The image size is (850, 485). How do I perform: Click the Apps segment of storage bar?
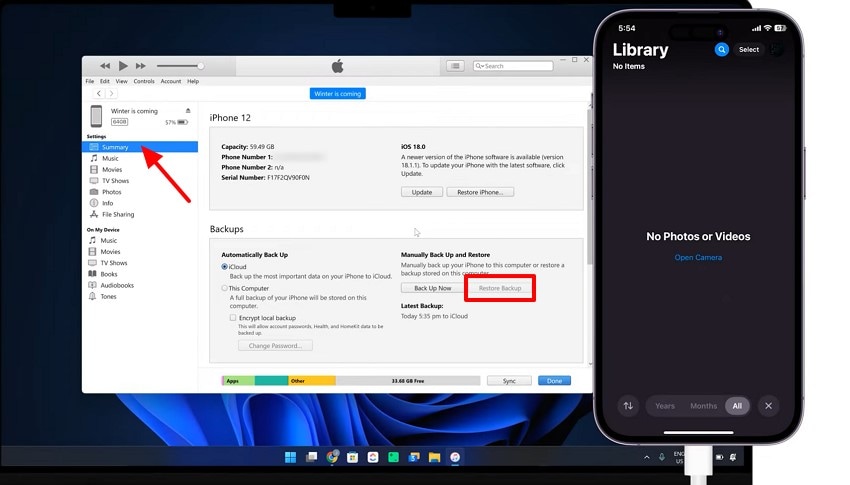[239, 381]
